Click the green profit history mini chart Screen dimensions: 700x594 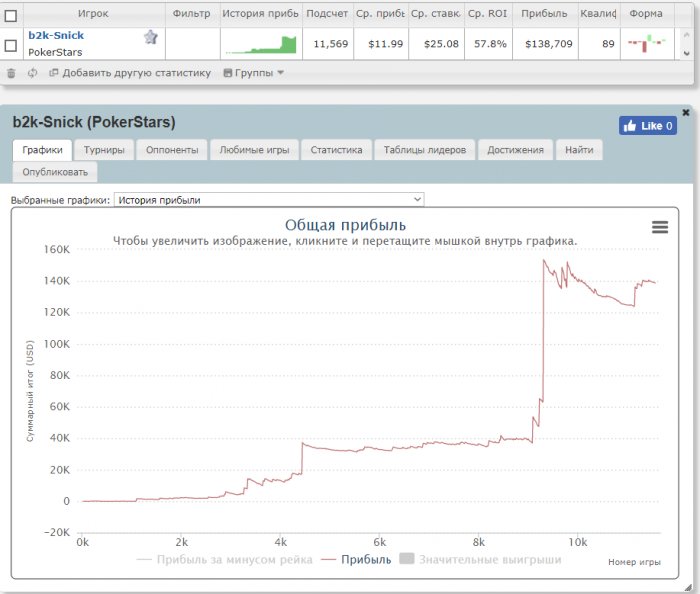click(261, 45)
